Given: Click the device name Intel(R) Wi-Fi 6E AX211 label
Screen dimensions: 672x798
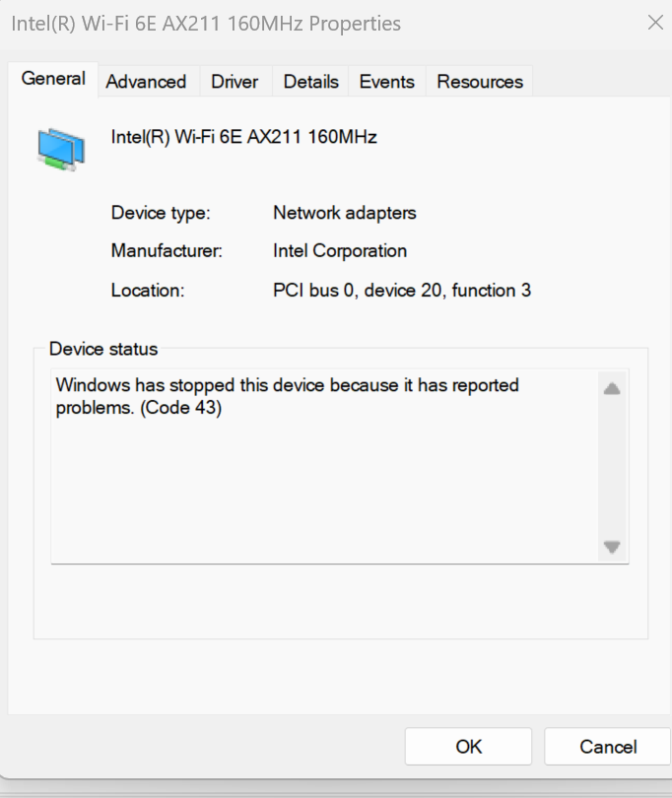Looking at the screenshot, I should tap(243, 137).
